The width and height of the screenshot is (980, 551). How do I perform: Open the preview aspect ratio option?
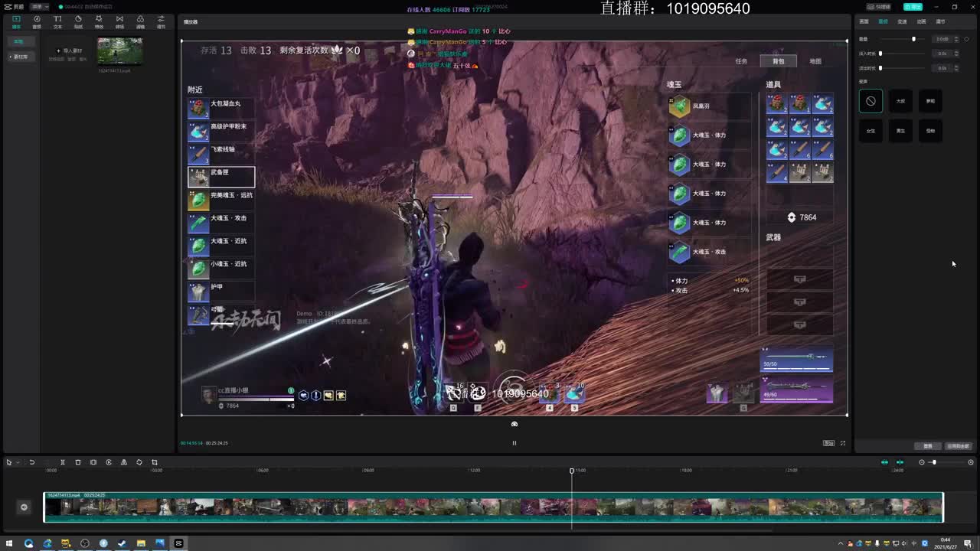point(828,443)
